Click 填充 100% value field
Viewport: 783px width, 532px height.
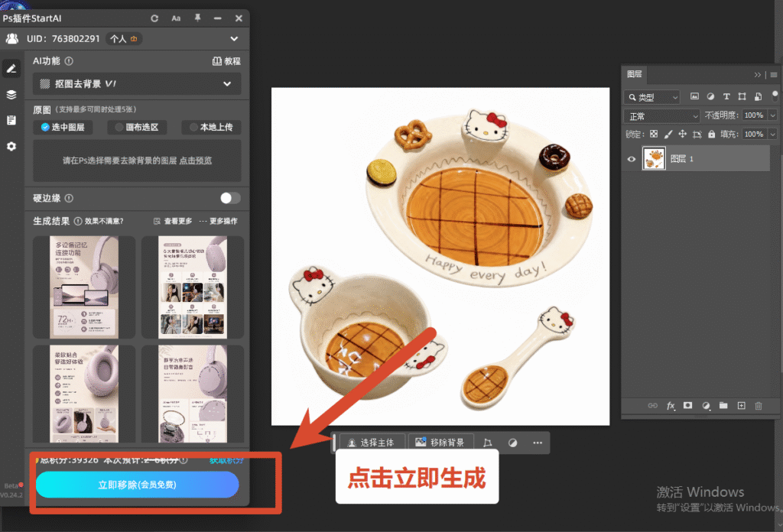[755, 134]
